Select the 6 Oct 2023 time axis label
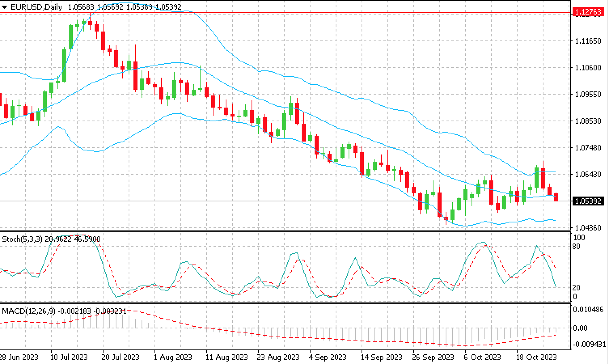The height and width of the screenshot is (364, 609). click(482, 357)
